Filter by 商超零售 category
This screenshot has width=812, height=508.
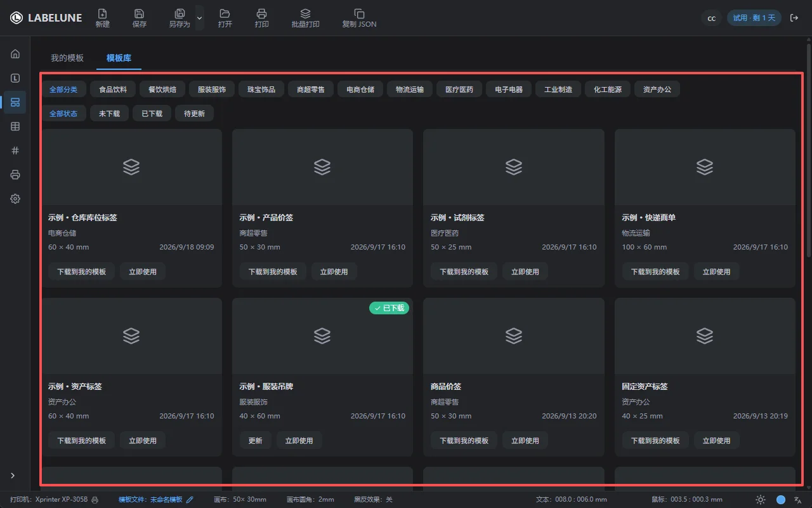311,90
